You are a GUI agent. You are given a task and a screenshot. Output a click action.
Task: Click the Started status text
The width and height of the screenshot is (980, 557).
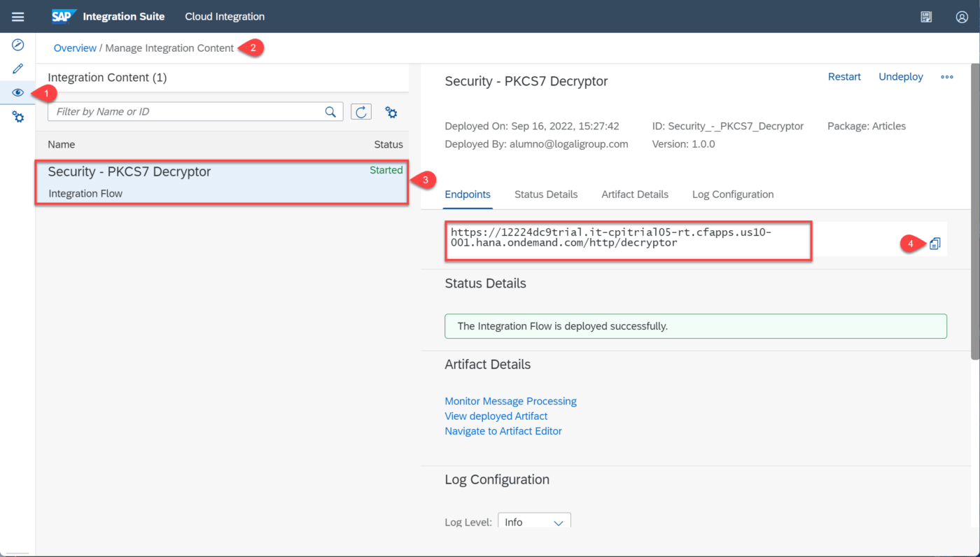click(x=386, y=170)
